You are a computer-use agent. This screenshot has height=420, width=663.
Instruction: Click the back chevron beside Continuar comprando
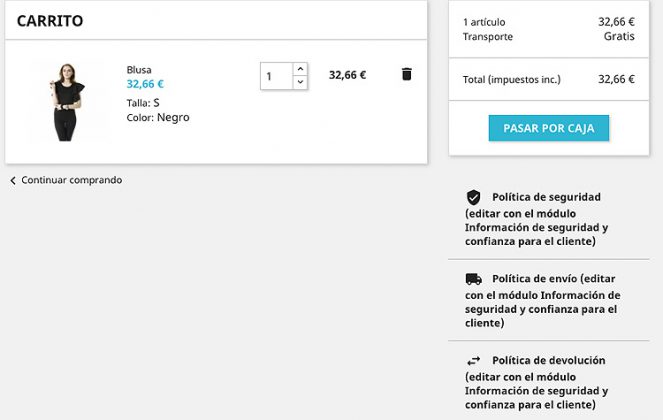(x=13, y=181)
